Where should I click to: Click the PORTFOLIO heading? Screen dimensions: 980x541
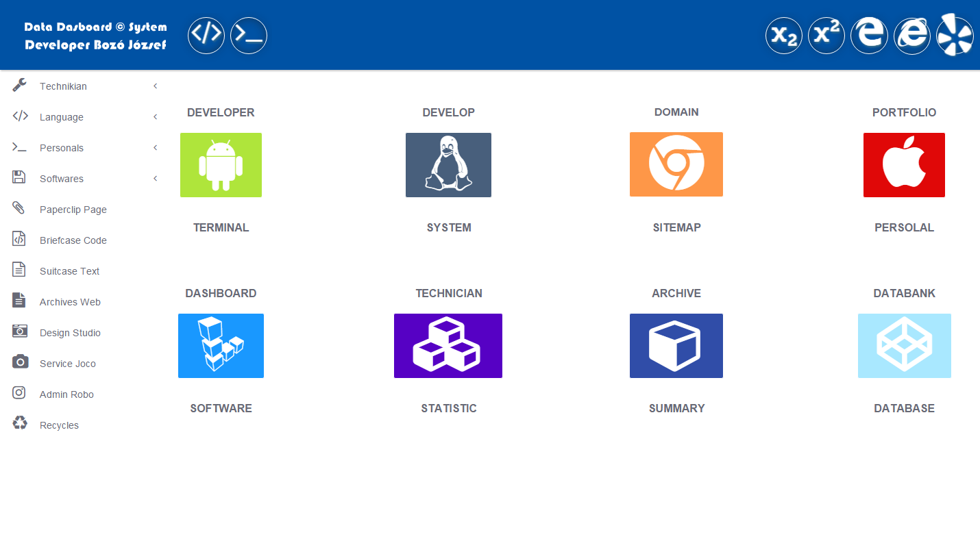904,112
